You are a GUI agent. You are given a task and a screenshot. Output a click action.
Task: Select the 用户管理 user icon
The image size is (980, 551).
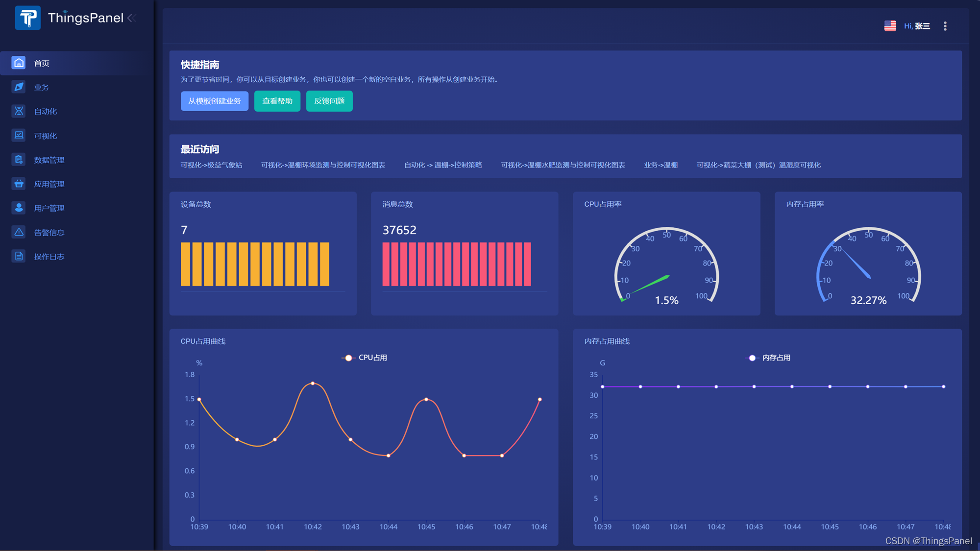pyautogui.click(x=19, y=208)
